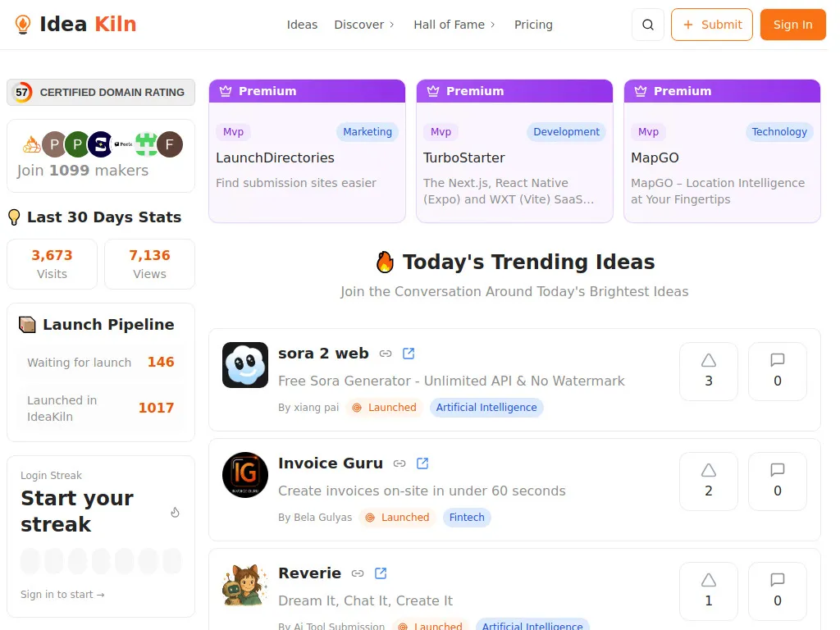The width and height of the screenshot is (840, 630).
Task: Click the Invoice Guru logo thumbnail
Action: pyautogui.click(x=245, y=475)
